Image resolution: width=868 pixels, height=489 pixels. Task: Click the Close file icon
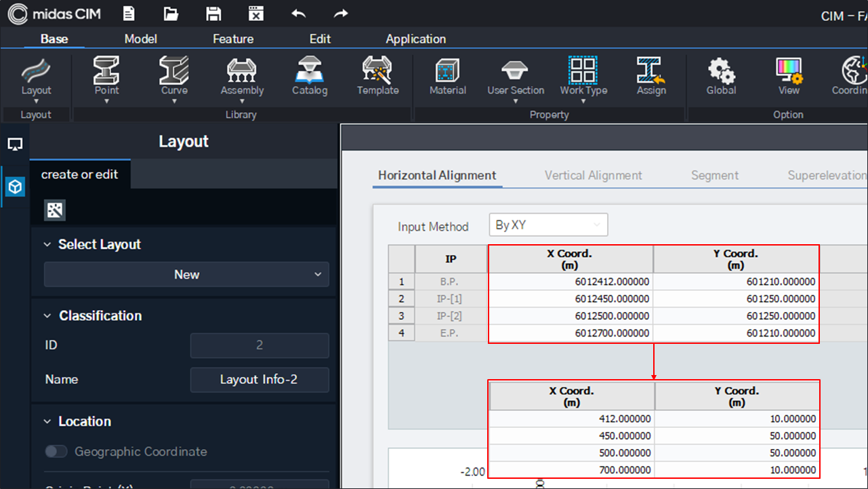click(x=255, y=14)
